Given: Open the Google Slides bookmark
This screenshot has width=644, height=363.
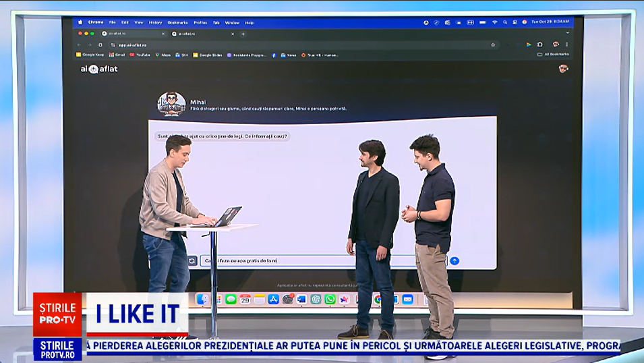Looking at the screenshot, I should [208, 55].
